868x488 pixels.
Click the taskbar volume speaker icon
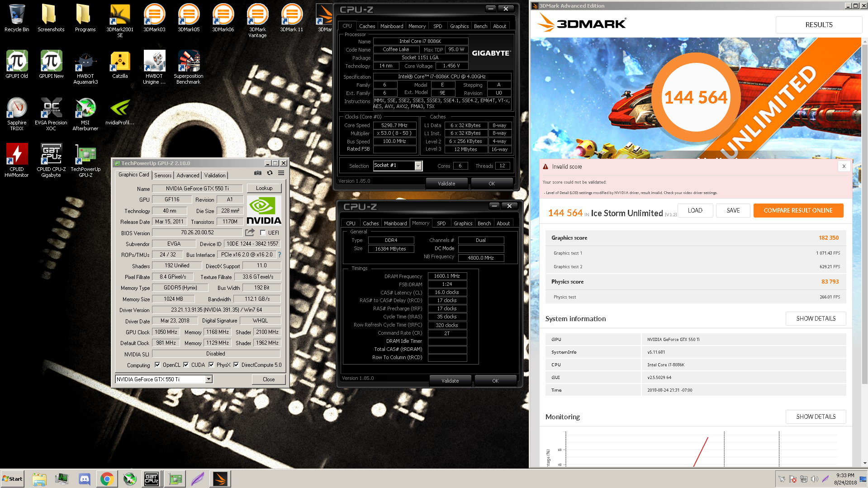point(814,479)
